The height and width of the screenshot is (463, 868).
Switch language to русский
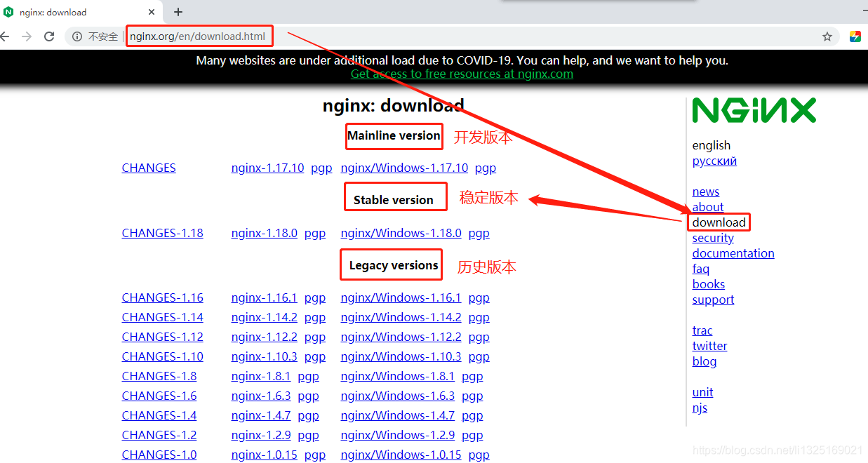point(714,161)
